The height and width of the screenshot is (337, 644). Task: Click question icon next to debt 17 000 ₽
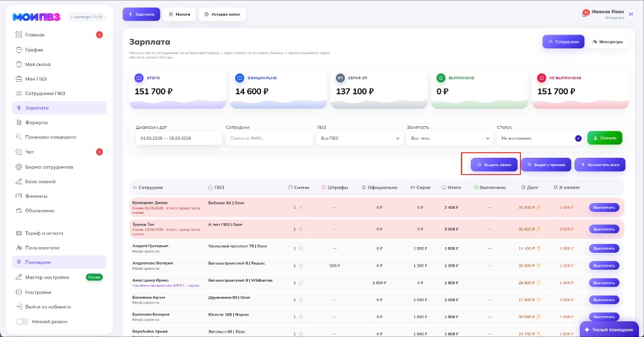click(x=538, y=300)
